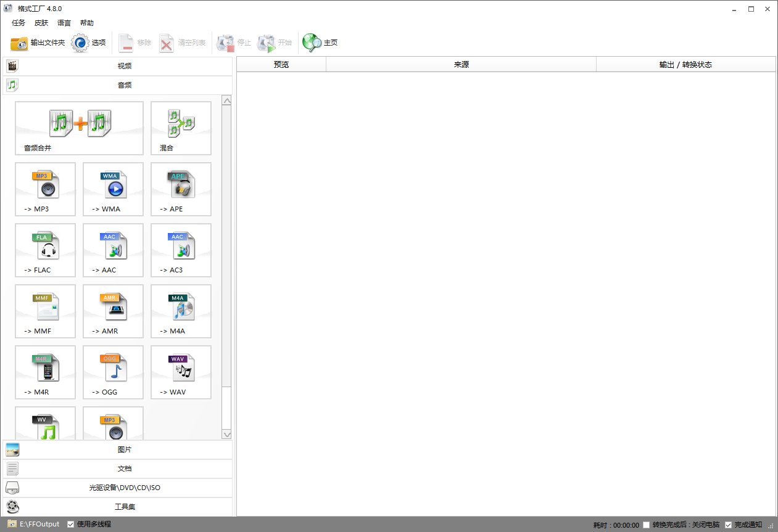Open the 任务 task menu

pyautogui.click(x=18, y=23)
